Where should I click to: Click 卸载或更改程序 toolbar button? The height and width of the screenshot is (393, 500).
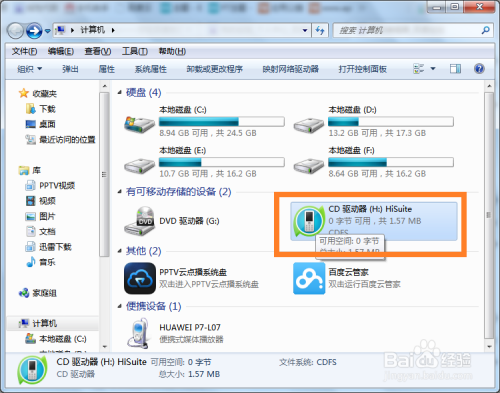coord(215,69)
